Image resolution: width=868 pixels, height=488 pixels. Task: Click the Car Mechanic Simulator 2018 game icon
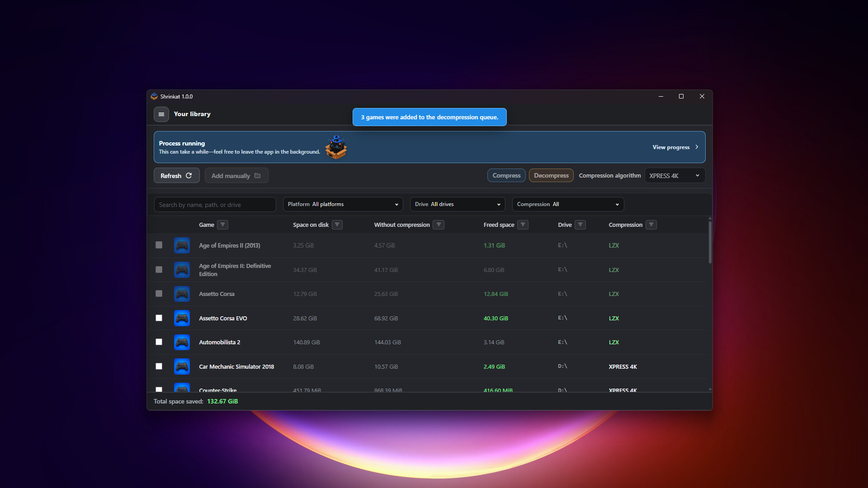(x=182, y=366)
